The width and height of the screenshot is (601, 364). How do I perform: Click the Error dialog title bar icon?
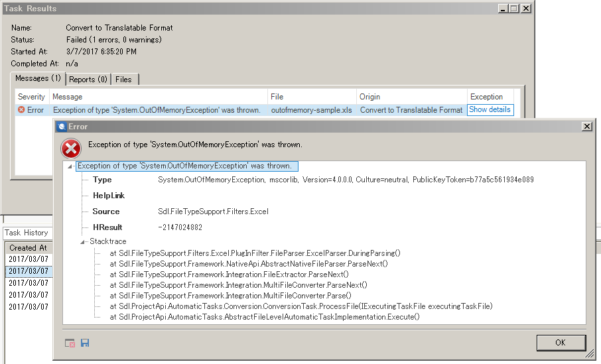tap(61, 127)
